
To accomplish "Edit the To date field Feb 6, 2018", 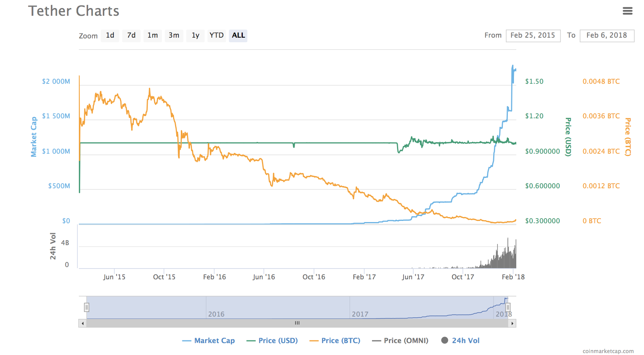I will pos(607,35).
